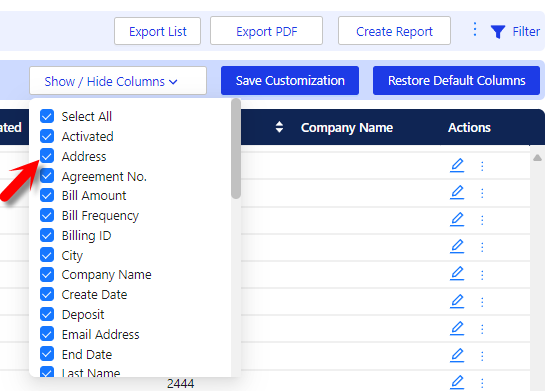Click the Create Report button

tap(394, 31)
